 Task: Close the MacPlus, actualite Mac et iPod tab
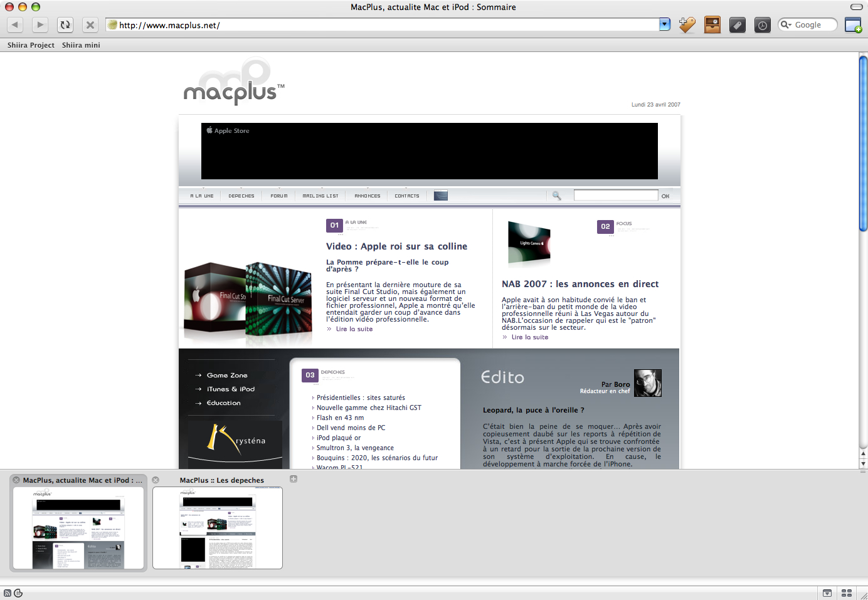[16, 480]
